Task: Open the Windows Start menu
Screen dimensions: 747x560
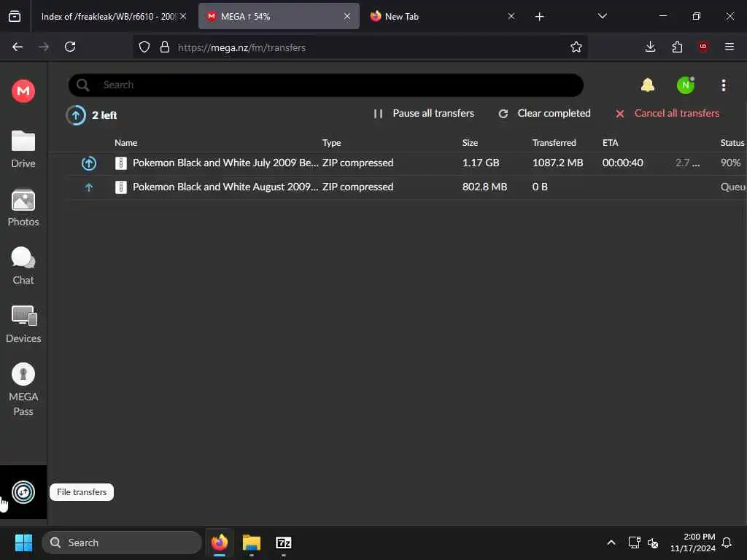Action: point(23,542)
